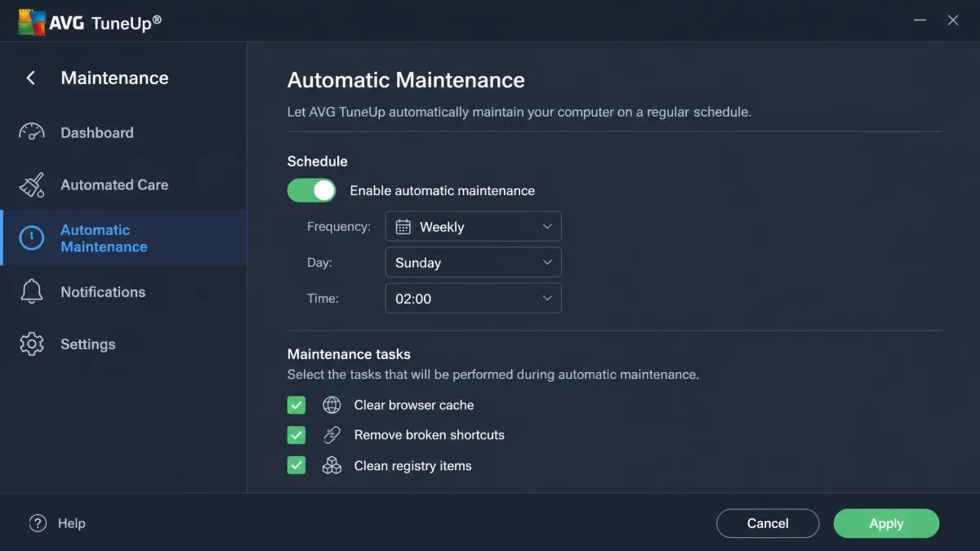Open the Dashboard section
The width and height of the screenshot is (980, 551).
pos(123,132)
